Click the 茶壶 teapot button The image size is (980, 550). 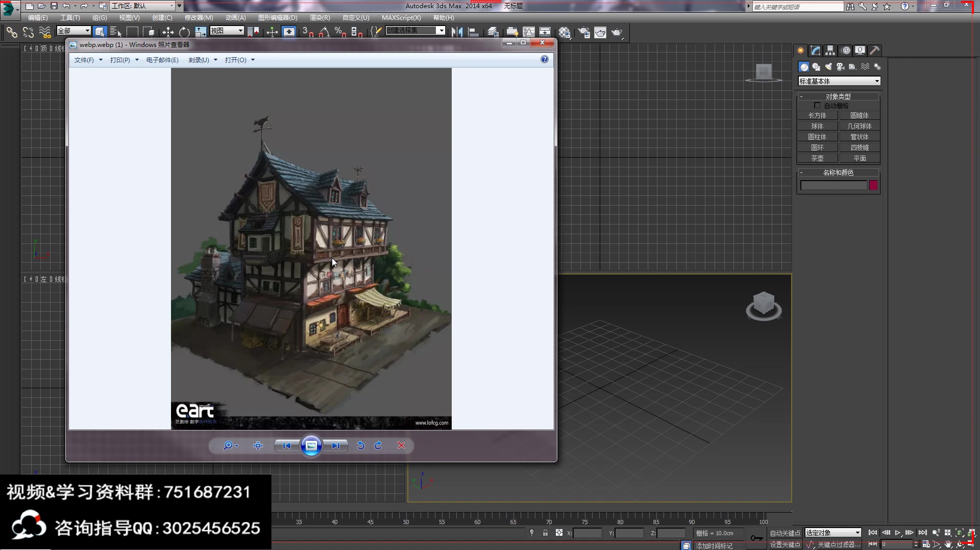817,159
